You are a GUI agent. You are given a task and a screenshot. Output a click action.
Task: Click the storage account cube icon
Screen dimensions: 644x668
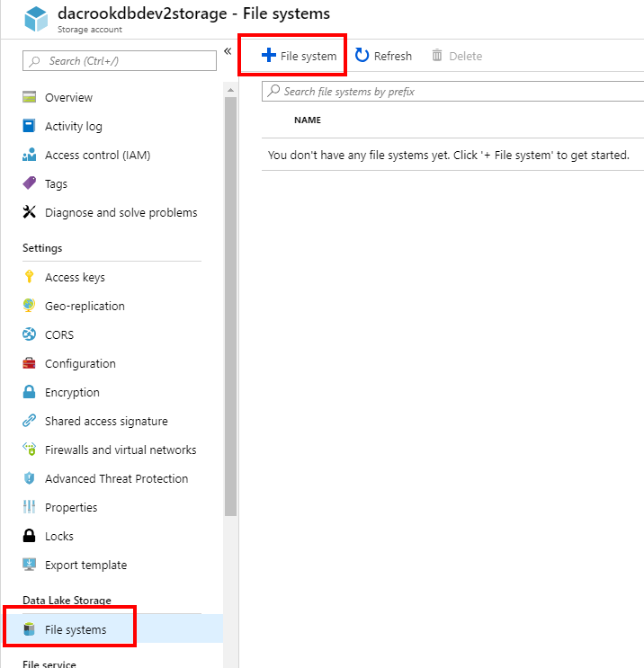(x=36, y=19)
